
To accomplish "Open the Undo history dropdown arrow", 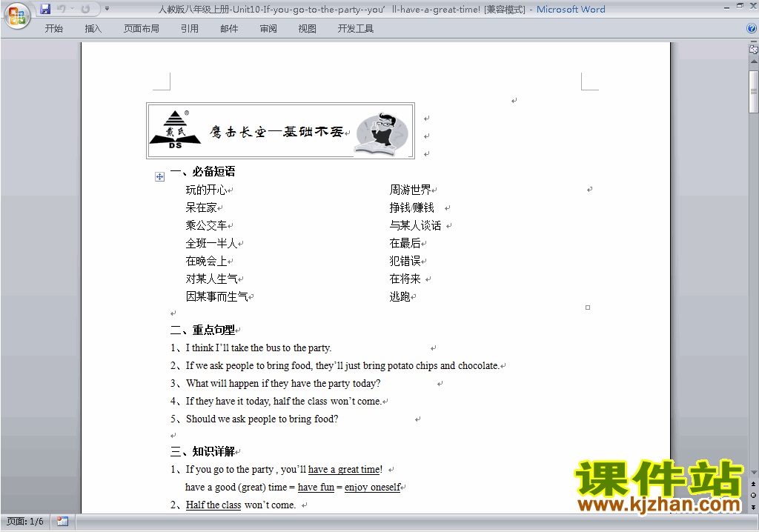I will pos(72,9).
